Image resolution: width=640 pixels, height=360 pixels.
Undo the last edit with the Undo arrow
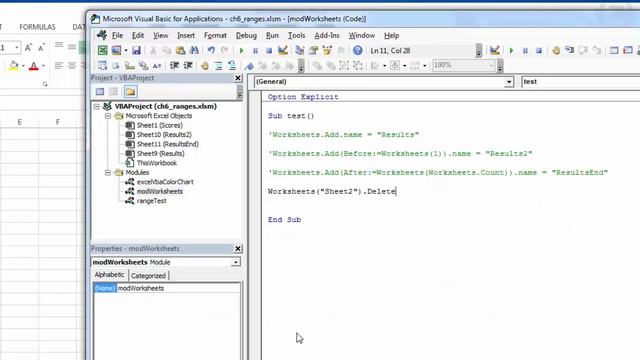[x=211, y=50]
